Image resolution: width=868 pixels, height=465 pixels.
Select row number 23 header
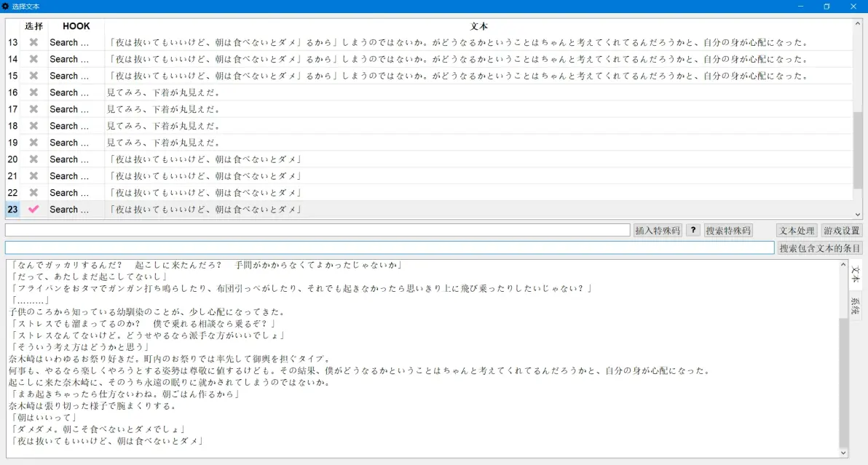tap(12, 210)
